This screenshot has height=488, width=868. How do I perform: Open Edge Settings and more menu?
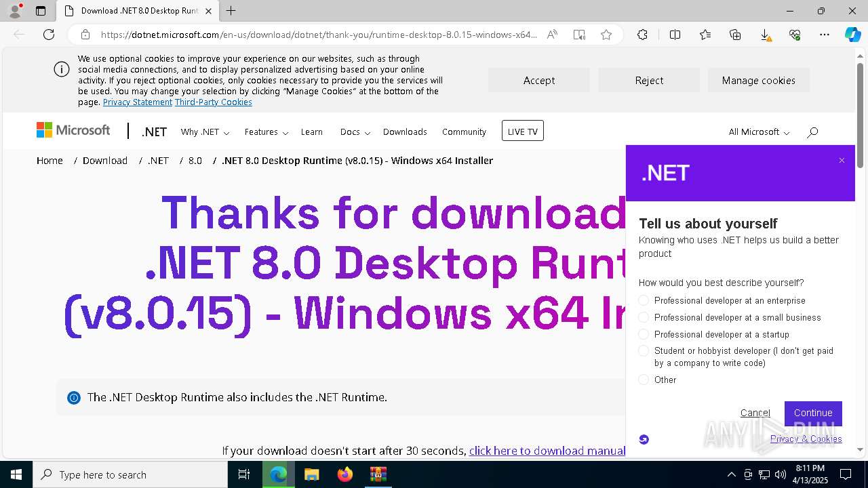point(825,35)
